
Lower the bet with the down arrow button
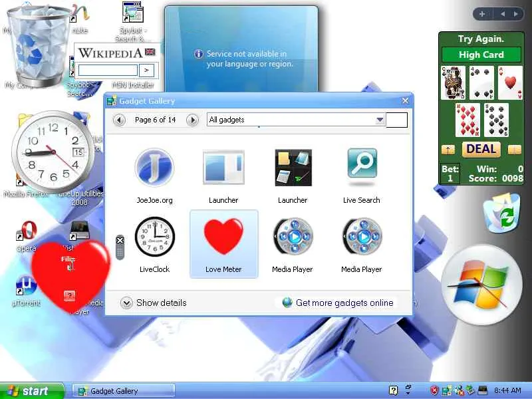(x=514, y=150)
